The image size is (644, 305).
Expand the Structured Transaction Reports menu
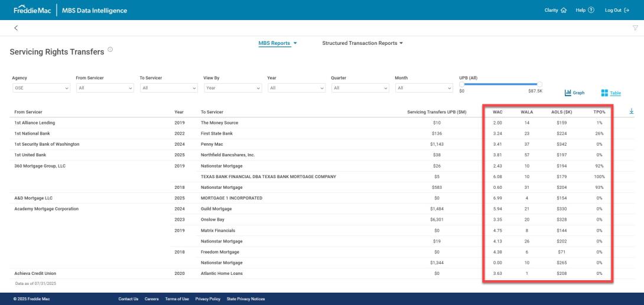[x=363, y=43]
